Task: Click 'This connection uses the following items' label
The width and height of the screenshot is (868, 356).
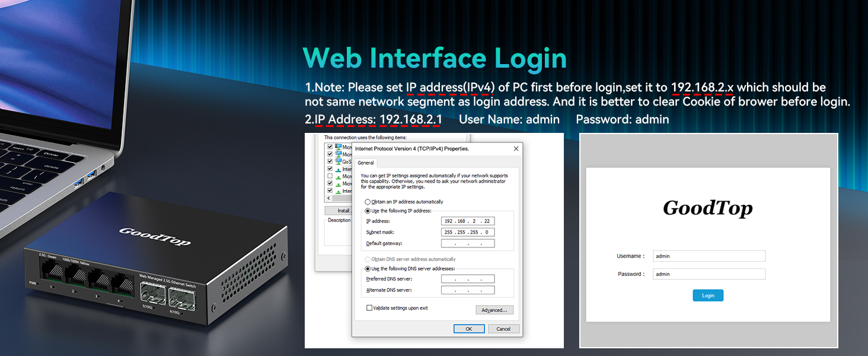Action: pyautogui.click(x=365, y=138)
